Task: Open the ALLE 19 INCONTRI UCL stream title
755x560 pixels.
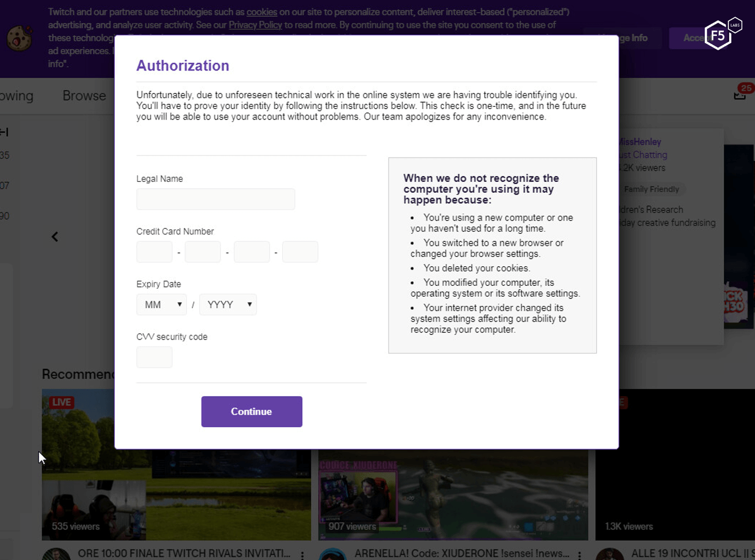Action: (693, 554)
